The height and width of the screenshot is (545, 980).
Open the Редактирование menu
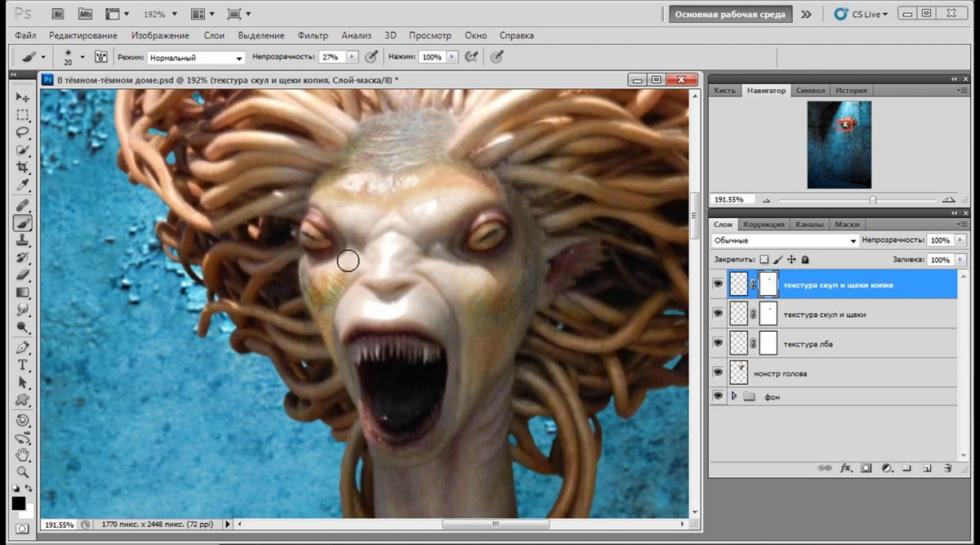[x=82, y=36]
